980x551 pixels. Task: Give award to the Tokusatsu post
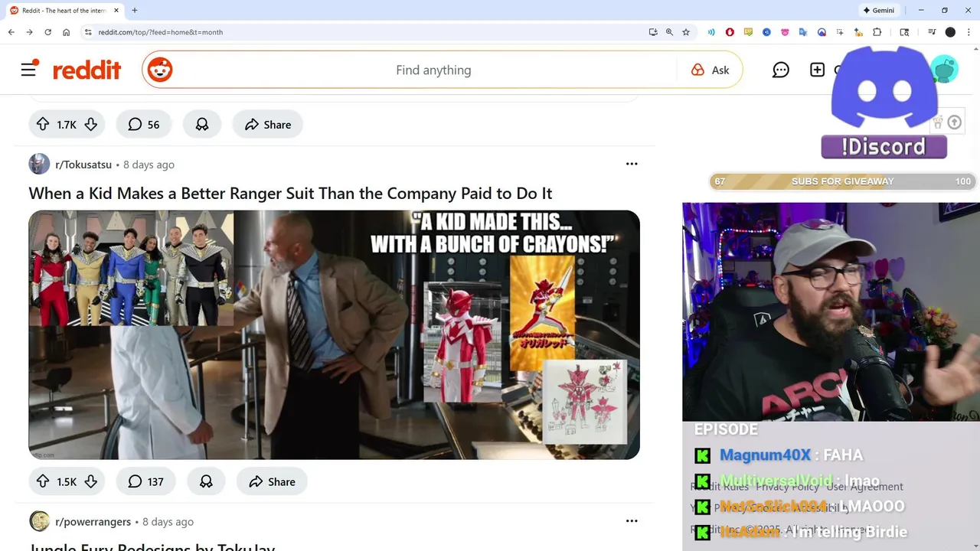(206, 481)
